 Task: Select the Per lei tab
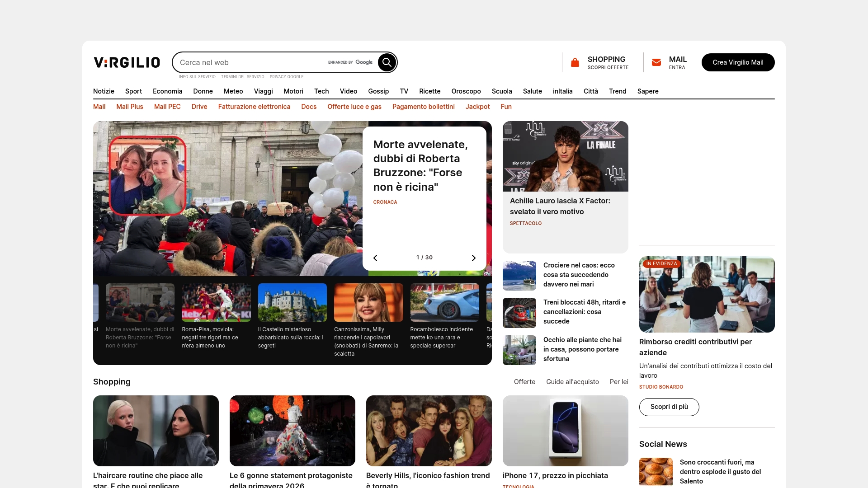(x=618, y=382)
